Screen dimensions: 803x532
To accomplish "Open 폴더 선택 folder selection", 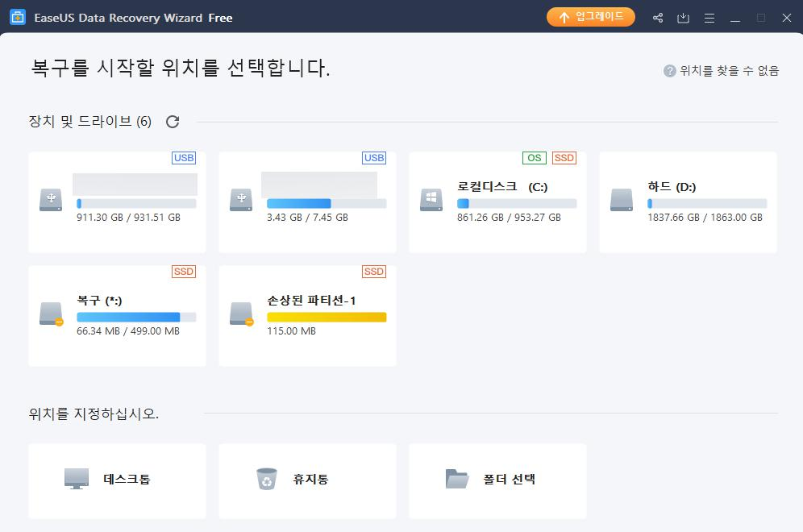I will (x=497, y=481).
